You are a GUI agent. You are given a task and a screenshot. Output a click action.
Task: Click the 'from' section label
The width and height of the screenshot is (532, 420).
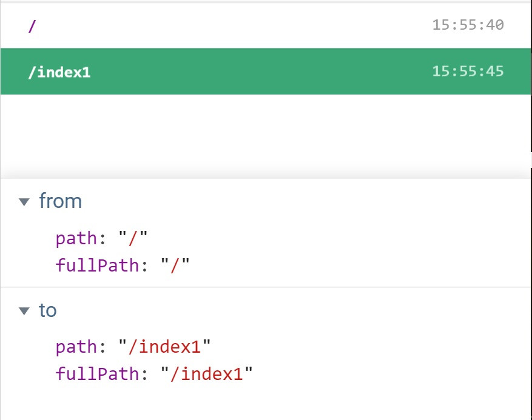[x=60, y=201]
